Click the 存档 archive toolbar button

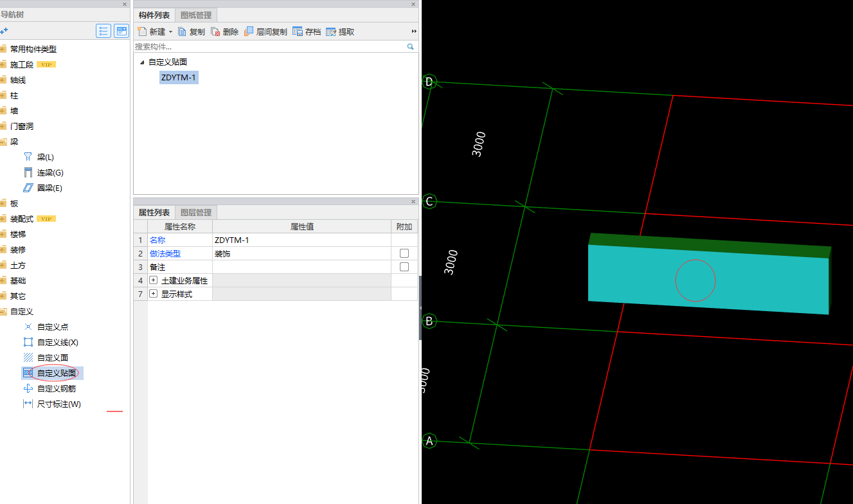point(307,32)
